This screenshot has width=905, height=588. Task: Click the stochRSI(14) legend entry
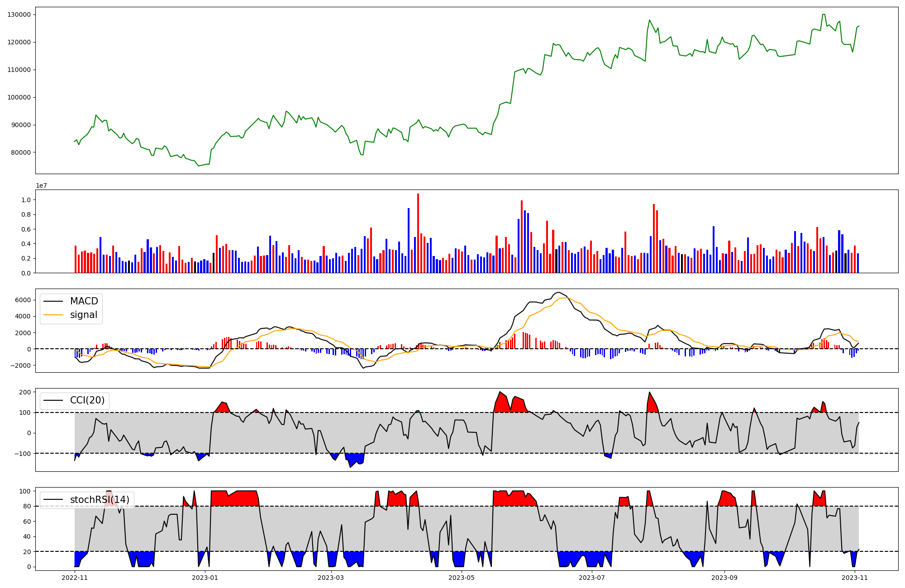pyautogui.click(x=100, y=500)
